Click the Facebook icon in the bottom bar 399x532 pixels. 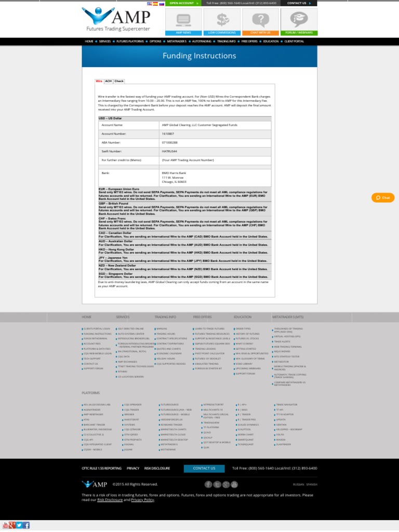point(26,525)
